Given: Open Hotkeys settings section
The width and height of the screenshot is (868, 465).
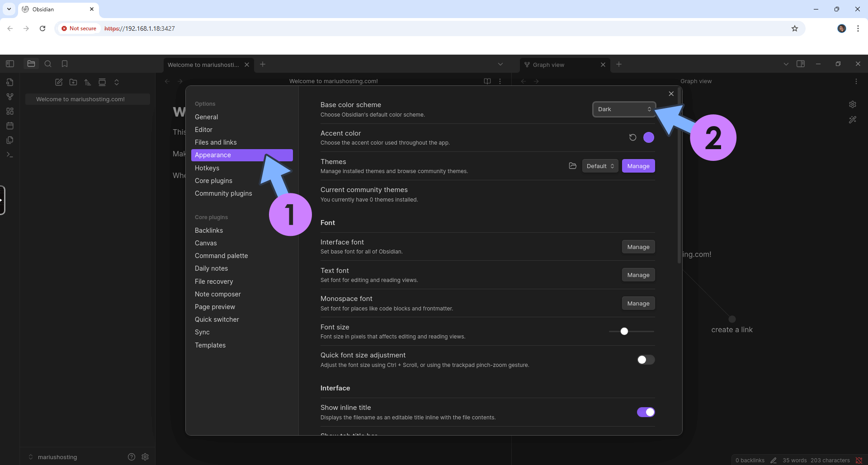Looking at the screenshot, I should (x=242, y=168).
